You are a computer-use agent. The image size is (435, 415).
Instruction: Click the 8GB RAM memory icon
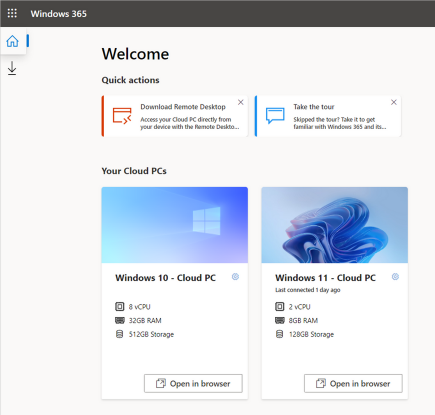coord(280,320)
